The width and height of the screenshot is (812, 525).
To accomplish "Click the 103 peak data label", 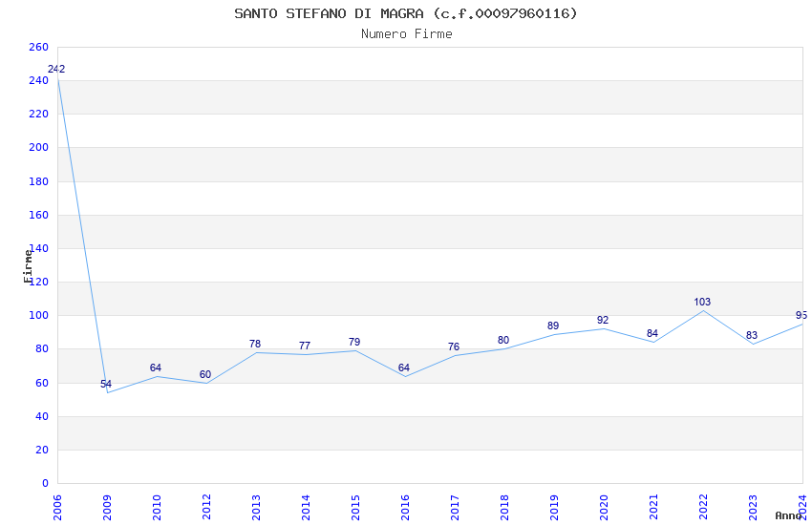I will tap(702, 302).
